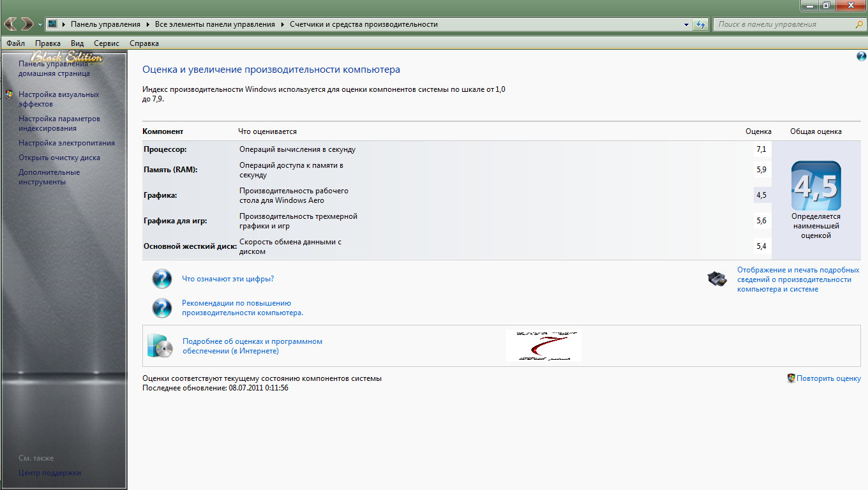Open Открыть очистку диска link
The image size is (868, 490).
(x=59, y=158)
